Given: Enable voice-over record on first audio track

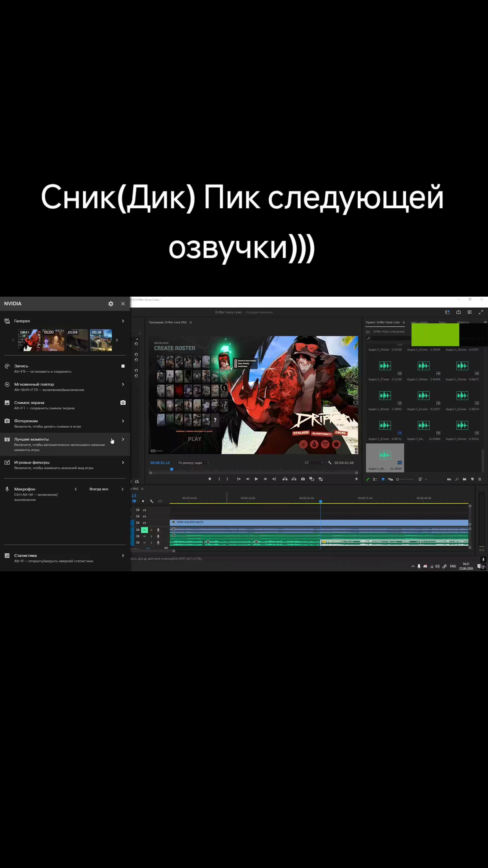Looking at the screenshot, I should click(x=158, y=530).
